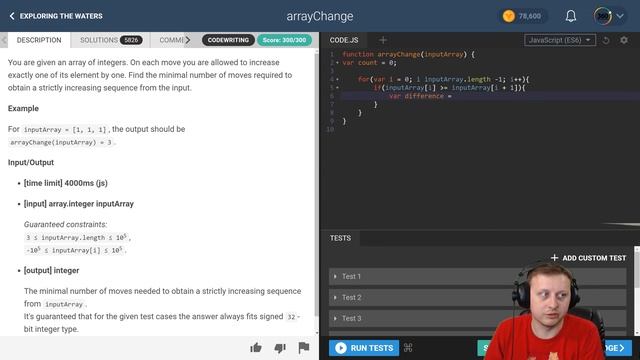Click the '[time limit] 4000ms (js)' text
640x360 pixels.
tap(66, 183)
